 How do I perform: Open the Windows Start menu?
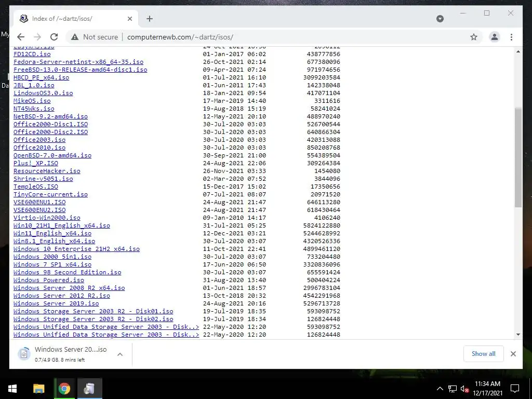tap(12, 389)
